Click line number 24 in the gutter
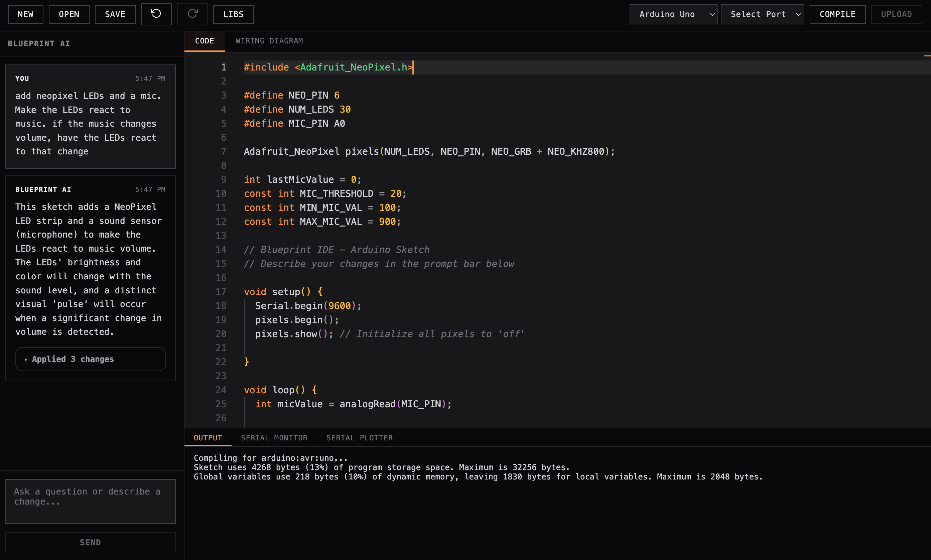This screenshot has height=560, width=931. tap(221, 390)
